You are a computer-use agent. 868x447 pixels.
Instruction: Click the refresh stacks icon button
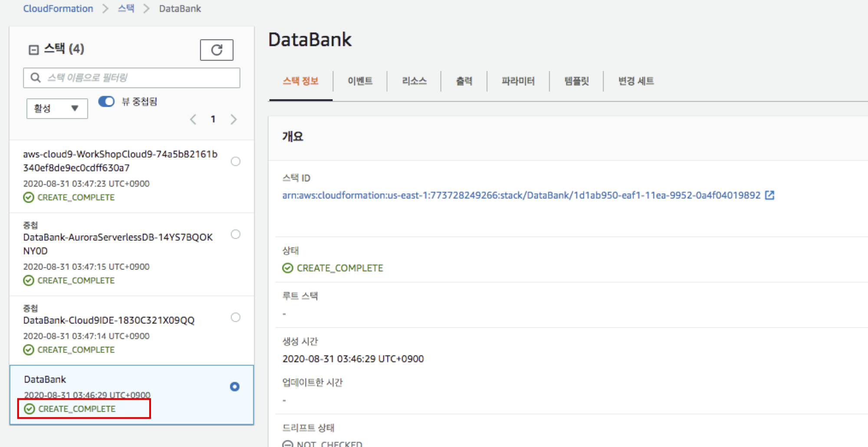pos(216,50)
